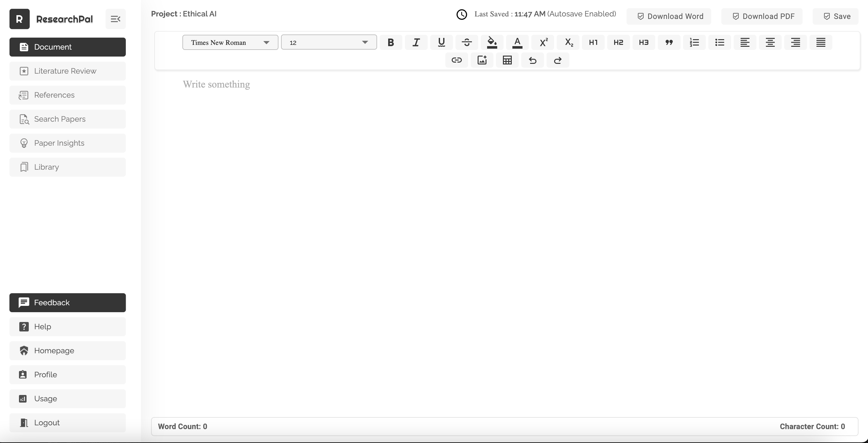Image resolution: width=868 pixels, height=443 pixels.
Task: Open the Times New Roman font dropdown
Action: tap(230, 42)
